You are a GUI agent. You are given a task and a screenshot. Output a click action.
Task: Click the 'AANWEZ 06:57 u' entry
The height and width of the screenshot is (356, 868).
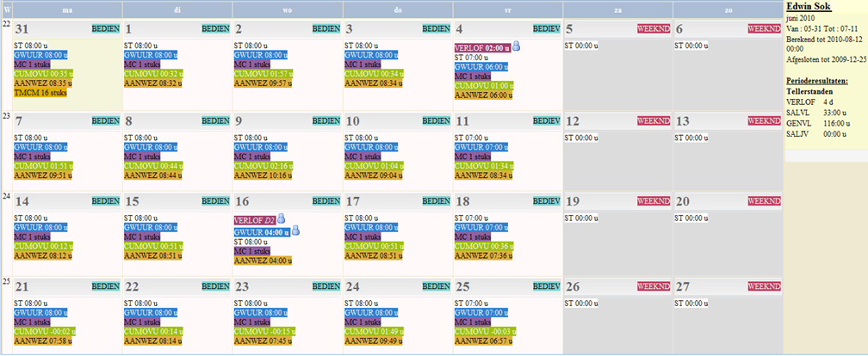tap(483, 341)
